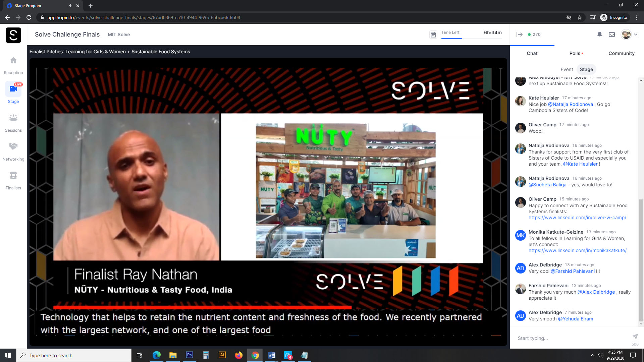The height and width of the screenshot is (362, 644).
Task: Open the Chrome three-dot menu
Action: [x=637, y=17]
